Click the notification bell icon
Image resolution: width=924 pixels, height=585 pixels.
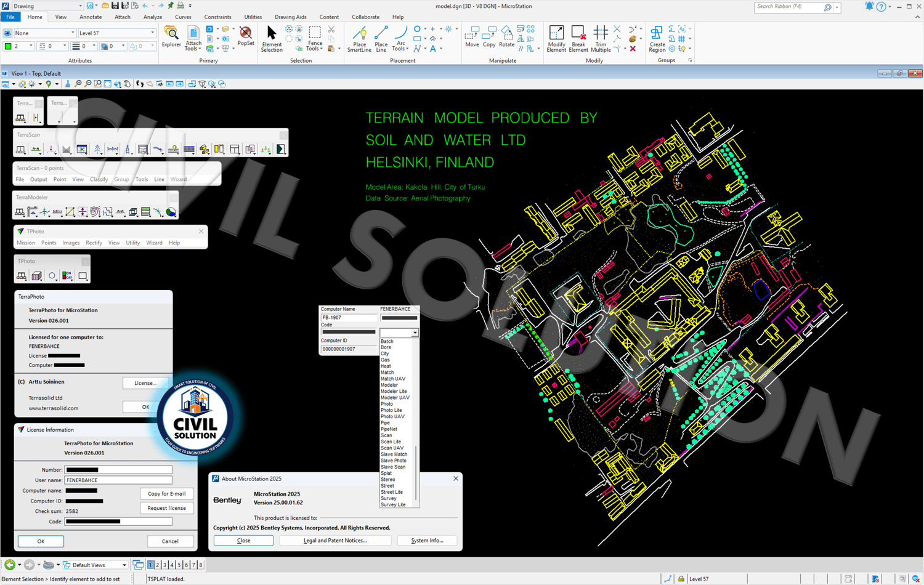(869, 7)
